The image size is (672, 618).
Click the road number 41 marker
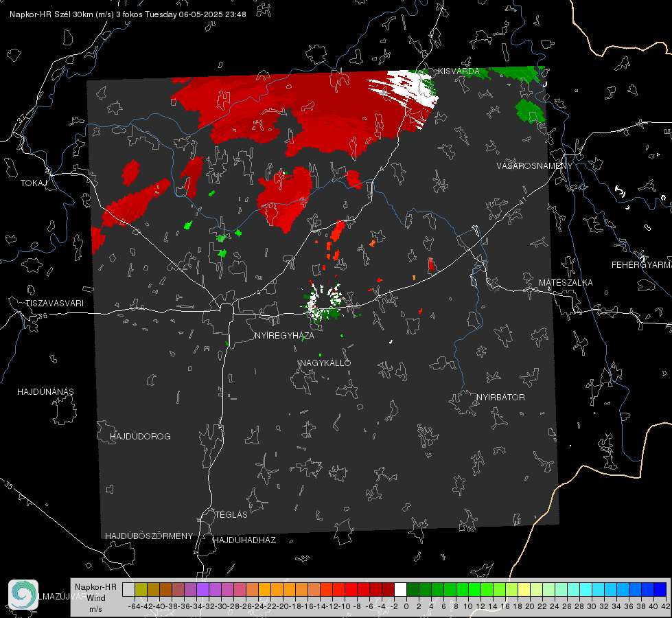pyautogui.click(x=522, y=201)
